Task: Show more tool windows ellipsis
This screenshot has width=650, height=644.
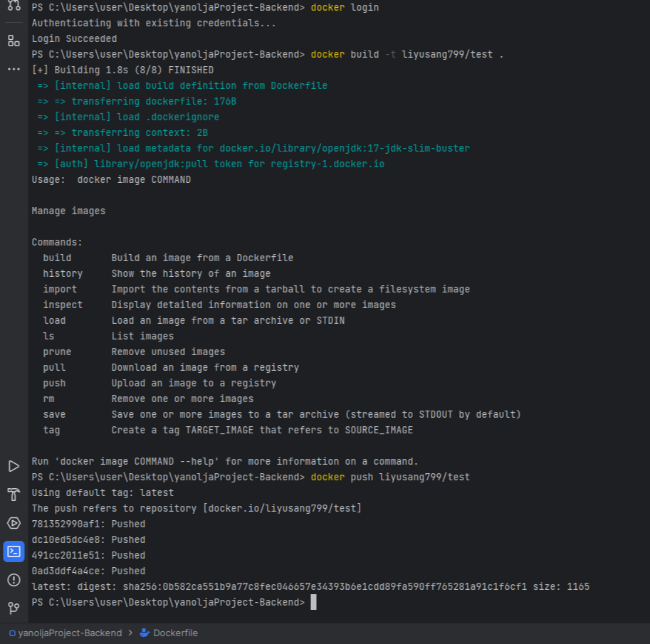Action: (x=14, y=69)
